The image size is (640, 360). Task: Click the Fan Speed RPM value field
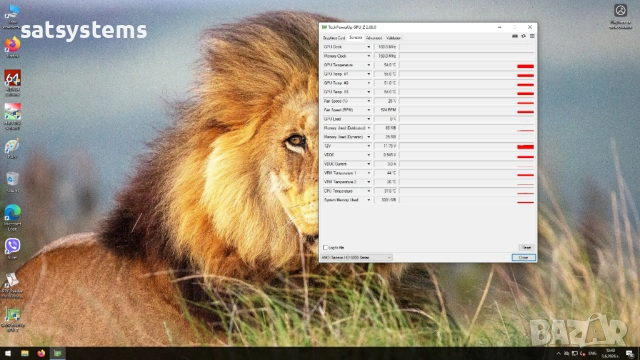click(386, 110)
